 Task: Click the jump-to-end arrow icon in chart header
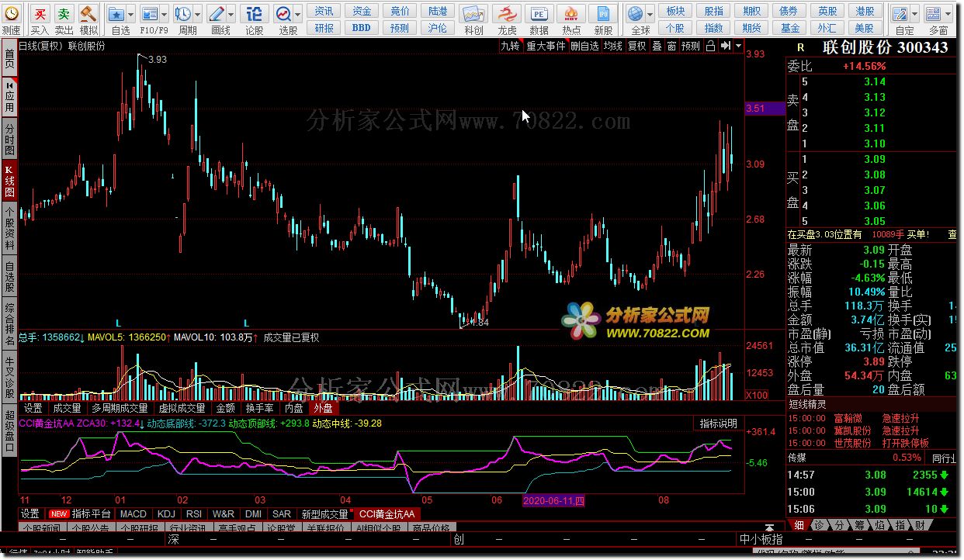click(726, 46)
